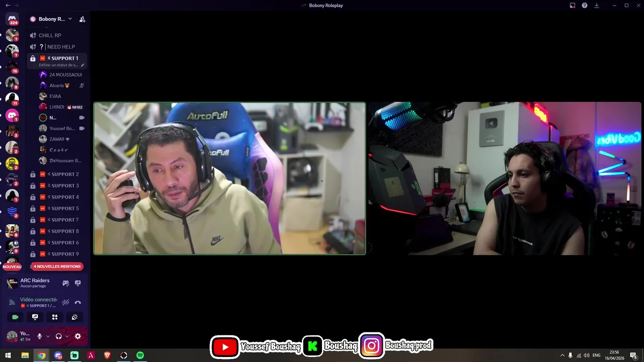Share ARC Raiders screen icon
The height and width of the screenshot is (362, 644).
point(77,283)
